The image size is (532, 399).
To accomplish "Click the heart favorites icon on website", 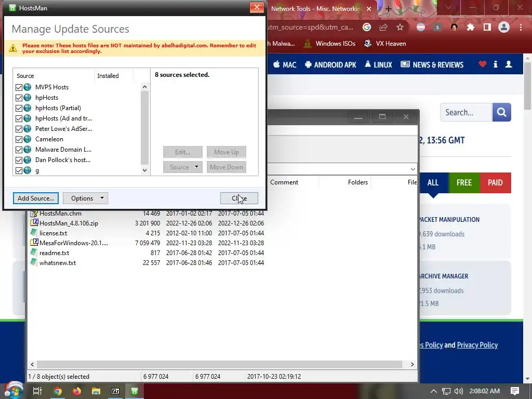I will click(483, 64).
